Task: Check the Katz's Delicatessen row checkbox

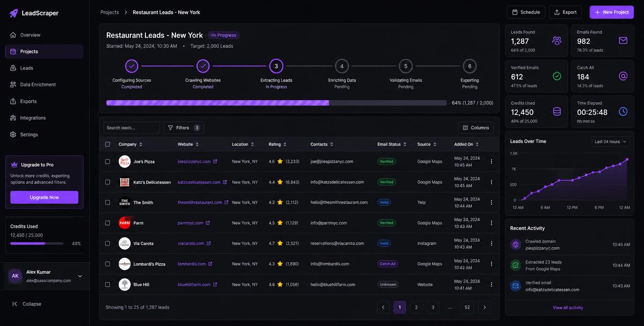Action: pyautogui.click(x=107, y=182)
